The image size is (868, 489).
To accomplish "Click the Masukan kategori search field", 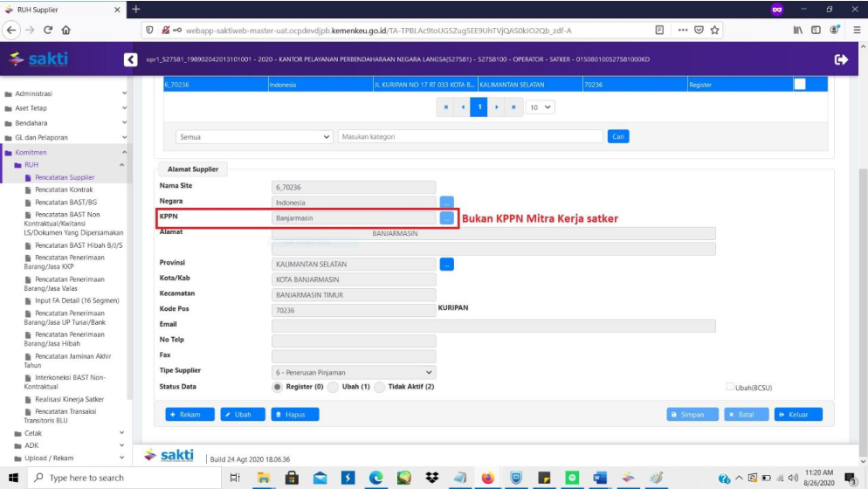I will pos(470,137).
